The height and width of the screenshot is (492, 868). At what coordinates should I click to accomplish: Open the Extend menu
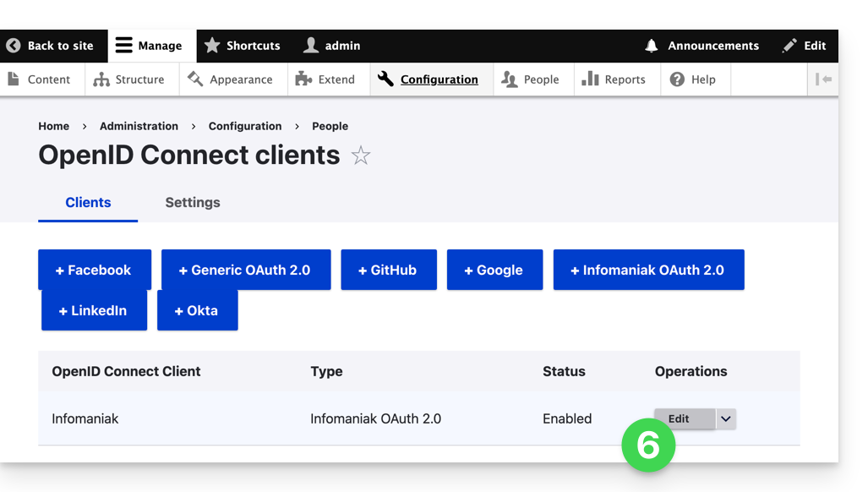[x=328, y=79]
